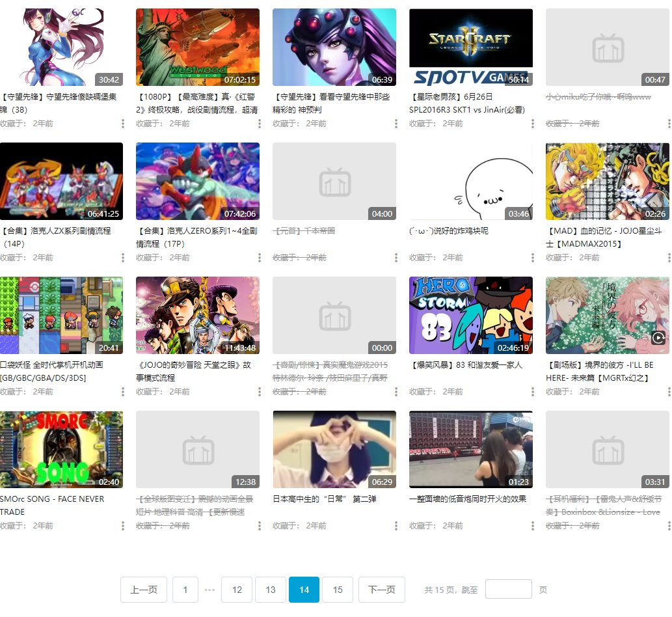Screen dimensions: 672x617
Task: Open three-dot menu for 星际老男孩 SPL2016R3 video
Action: tap(533, 124)
